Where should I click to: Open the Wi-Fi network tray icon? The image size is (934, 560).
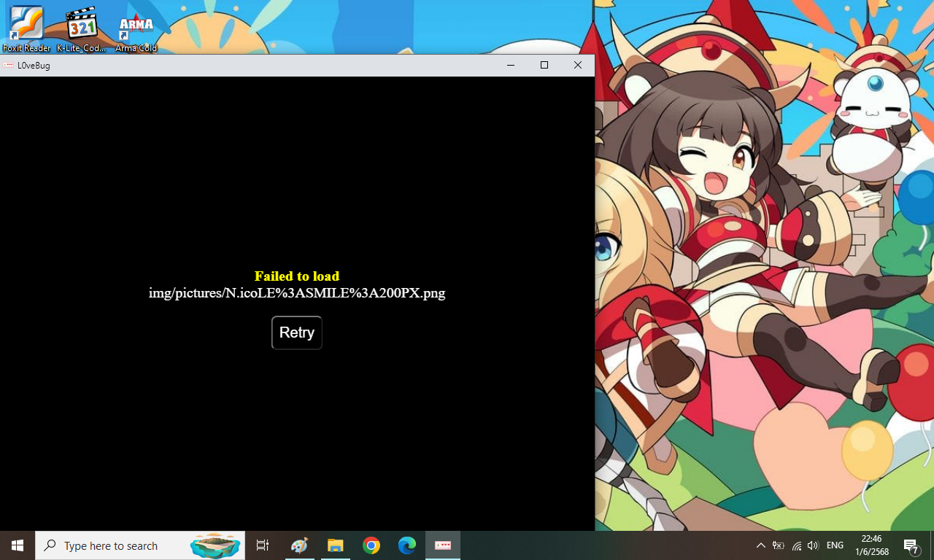click(x=796, y=545)
